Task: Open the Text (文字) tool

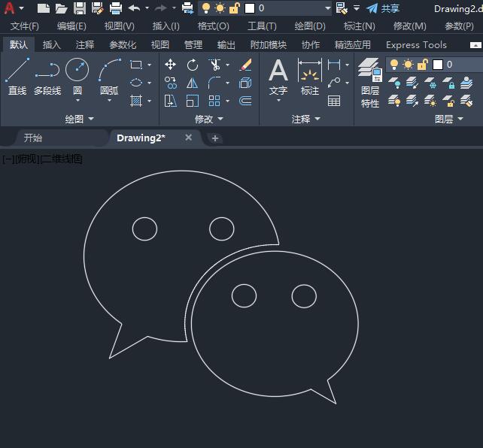Action: tap(278, 77)
